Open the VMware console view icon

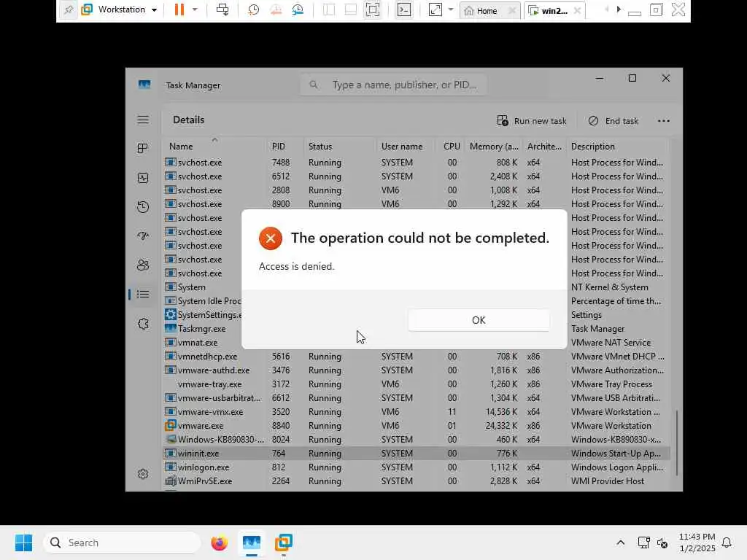pyautogui.click(x=404, y=9)
